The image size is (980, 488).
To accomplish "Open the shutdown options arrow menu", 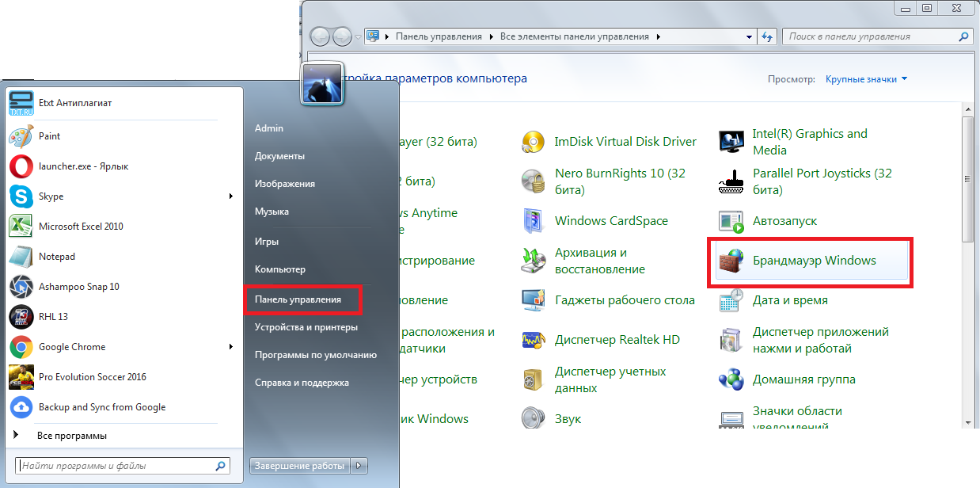I will 359,466.
